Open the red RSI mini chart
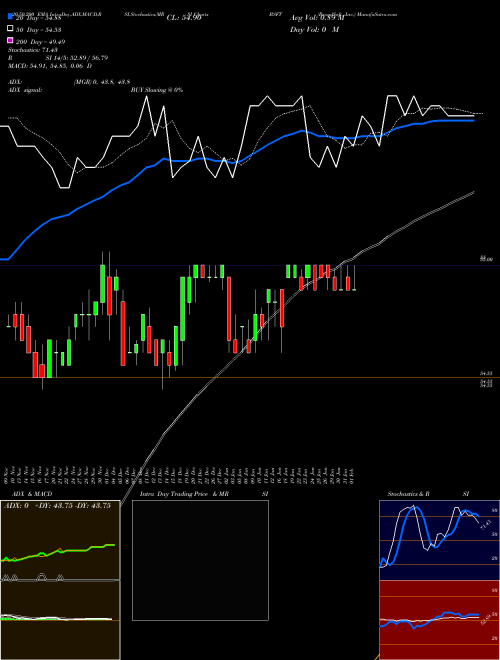The height and width of the screenshot is (660, 500). (439, 620)
